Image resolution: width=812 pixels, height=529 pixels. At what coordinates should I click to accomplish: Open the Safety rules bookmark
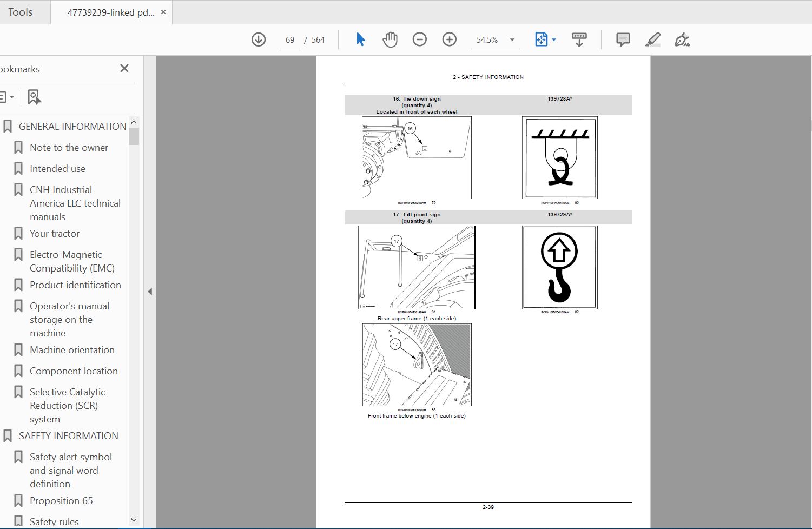54,522
